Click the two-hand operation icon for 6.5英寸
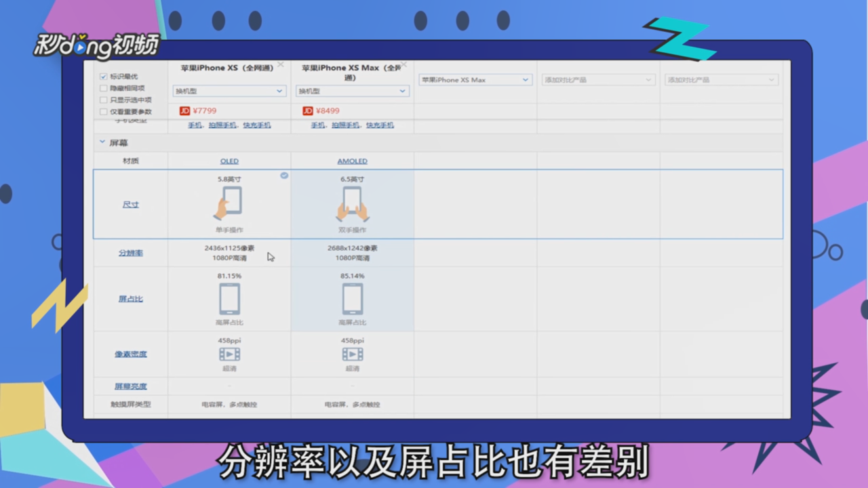868x488 pixels. (353, 204)
